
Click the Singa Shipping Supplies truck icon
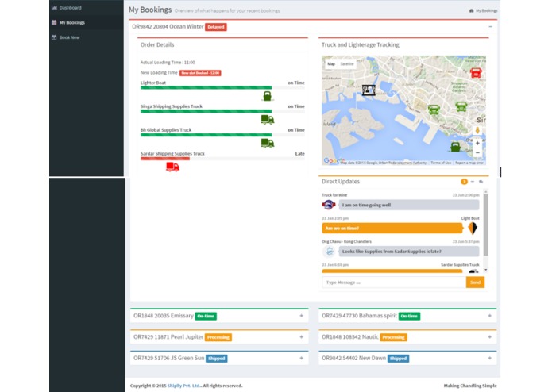point(267,120)
